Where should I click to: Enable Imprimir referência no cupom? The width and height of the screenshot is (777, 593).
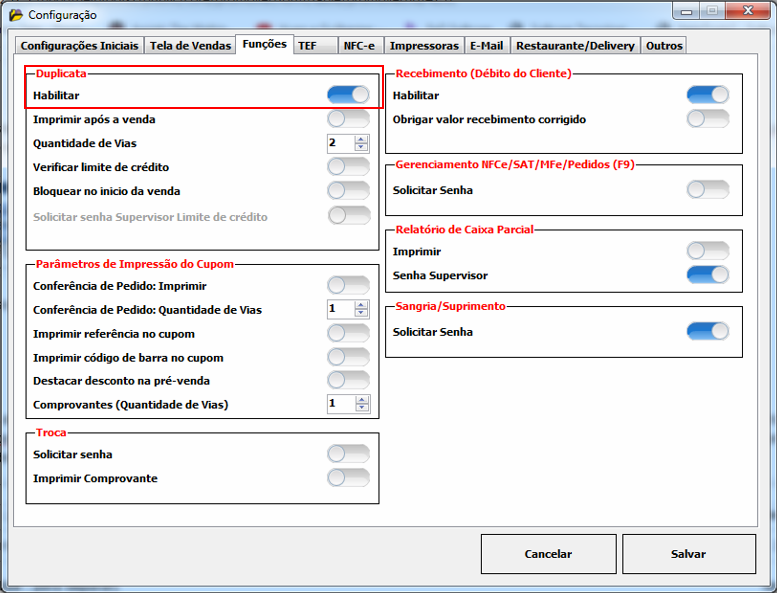click(348, 334)
